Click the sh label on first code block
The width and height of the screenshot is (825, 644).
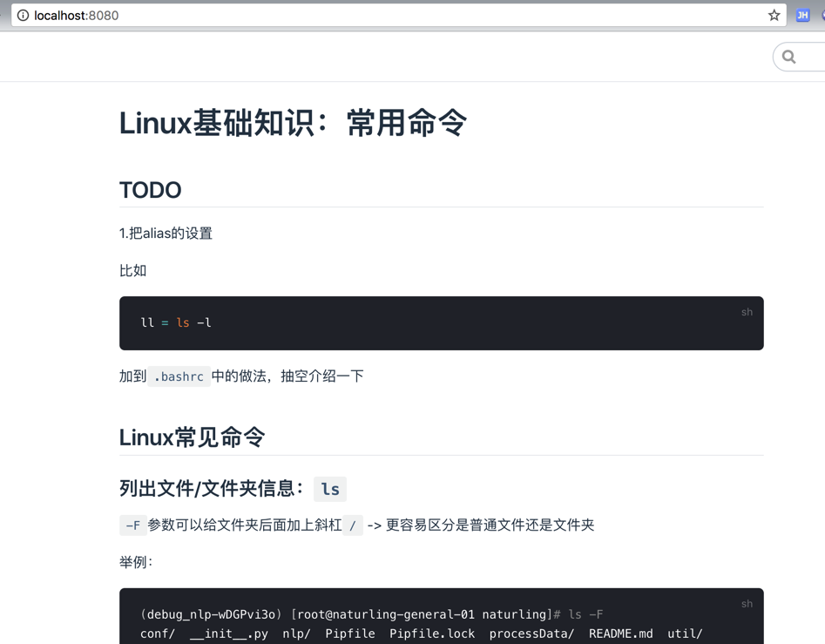tap(747, 312)
